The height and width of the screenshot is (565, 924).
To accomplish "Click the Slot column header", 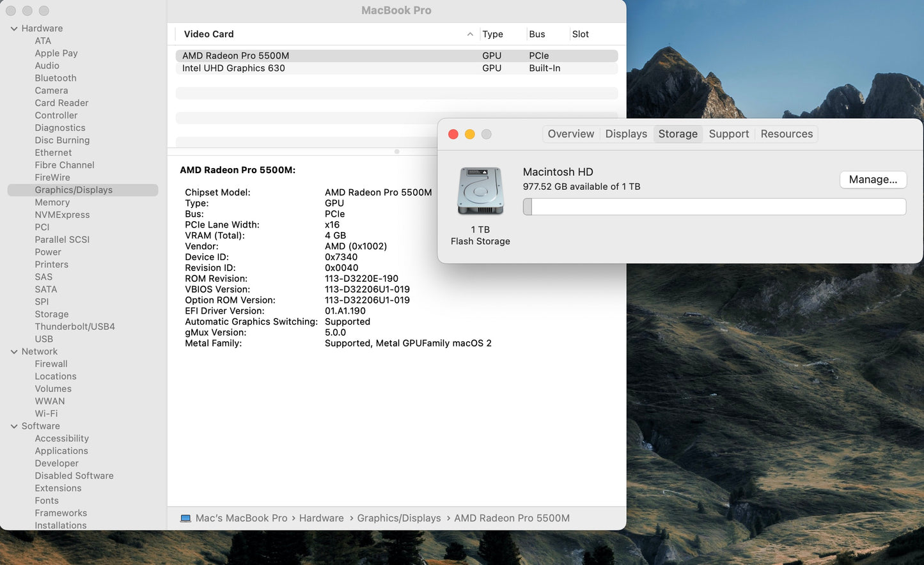I will pyautogui.click(x=581, y=35).
